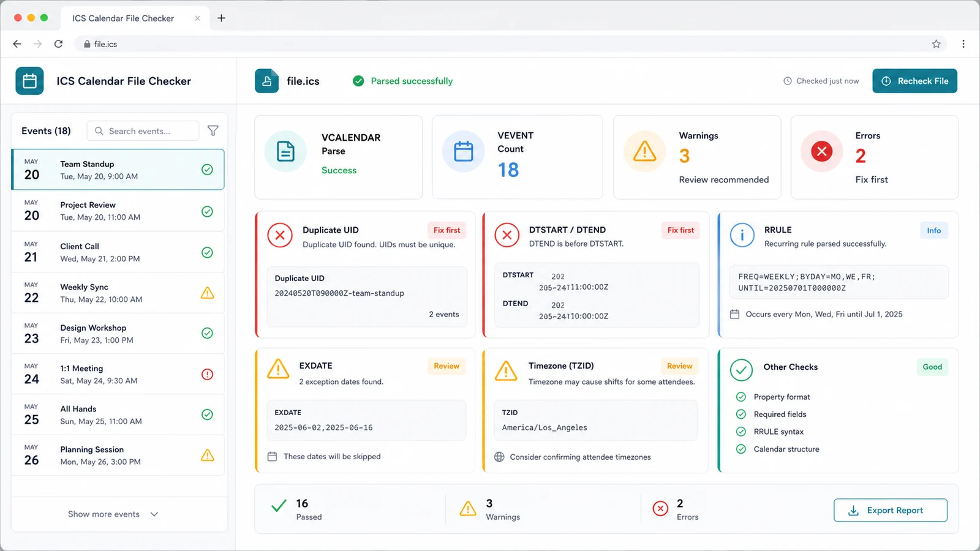Click the warning triangle on EXDATE card
Image resolution: width=980 pixels, height=551 pixels.
(278, 369)
